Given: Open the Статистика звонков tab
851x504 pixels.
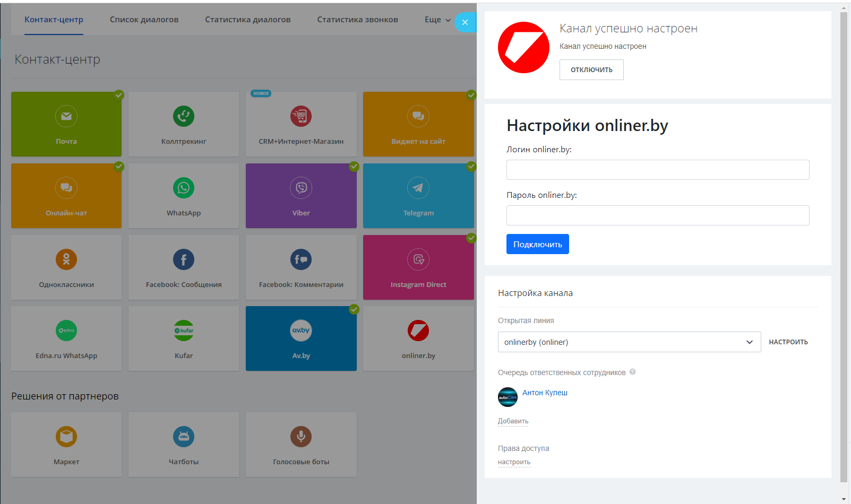Looking at the screenshot, I should point(358,20).
